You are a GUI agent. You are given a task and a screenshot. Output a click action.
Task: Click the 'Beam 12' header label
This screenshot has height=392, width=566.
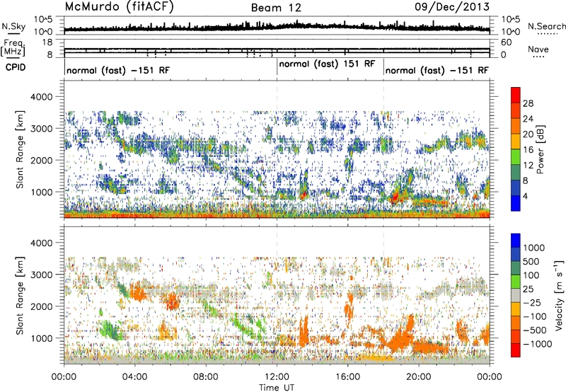click(276, 8)
